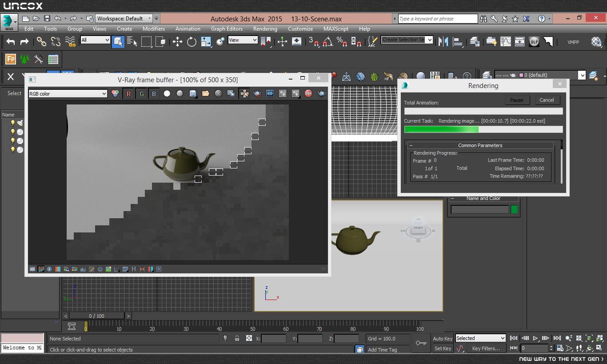Activate the Bind to Space Warp tool
Screen dimensions: 607x364
(x=70, y=41)
